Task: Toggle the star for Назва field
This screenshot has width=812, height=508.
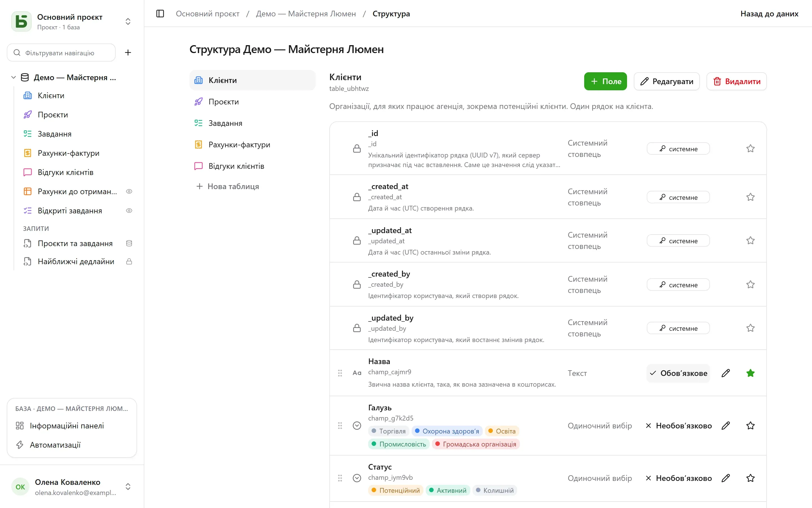Action: [750, 373]
